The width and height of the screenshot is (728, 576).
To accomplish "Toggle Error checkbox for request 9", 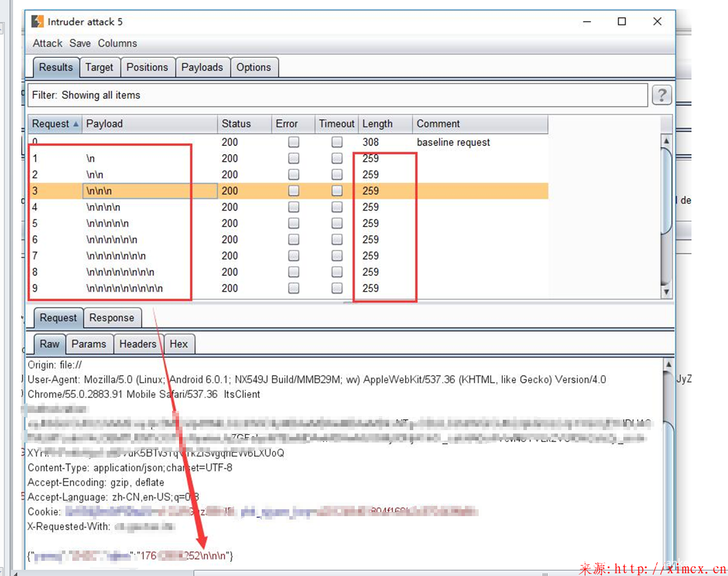I will pos(294,288).
